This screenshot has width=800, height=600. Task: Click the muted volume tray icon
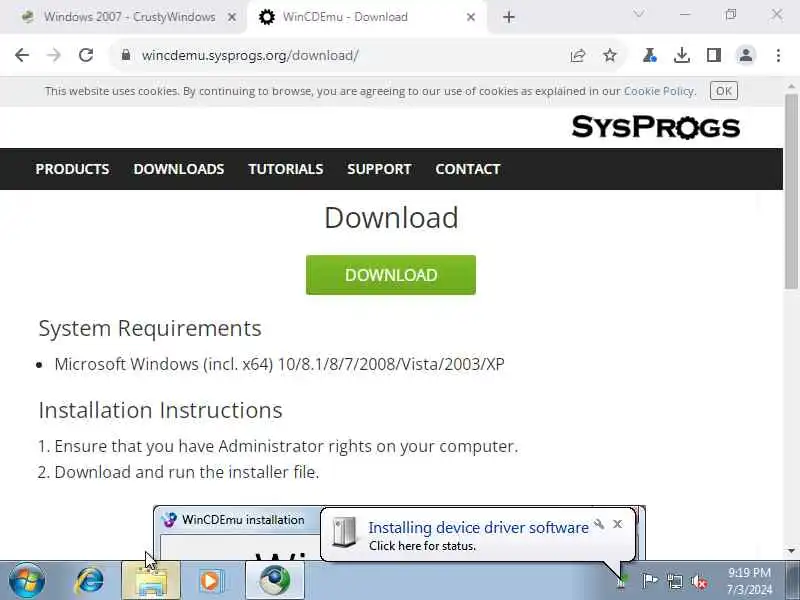[x=699, y=581]
